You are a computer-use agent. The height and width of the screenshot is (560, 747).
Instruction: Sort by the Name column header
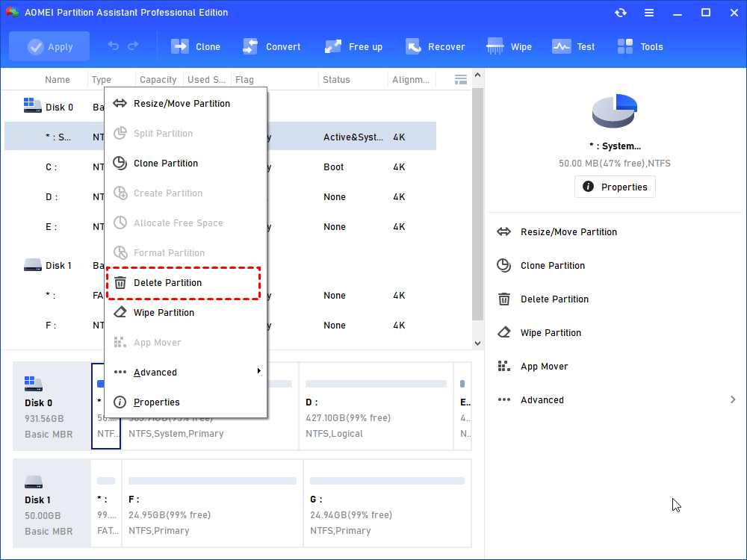tap(58, 80)
